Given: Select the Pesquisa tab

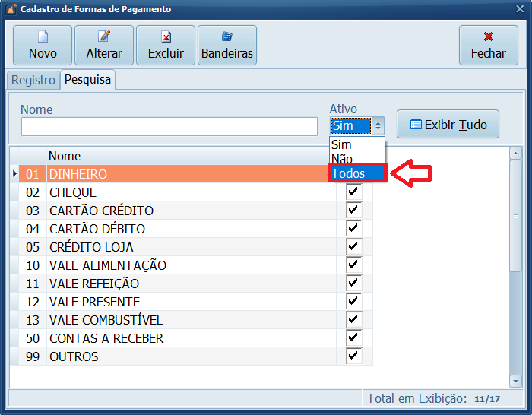Looking at the screenshot, I should point(87,80).
